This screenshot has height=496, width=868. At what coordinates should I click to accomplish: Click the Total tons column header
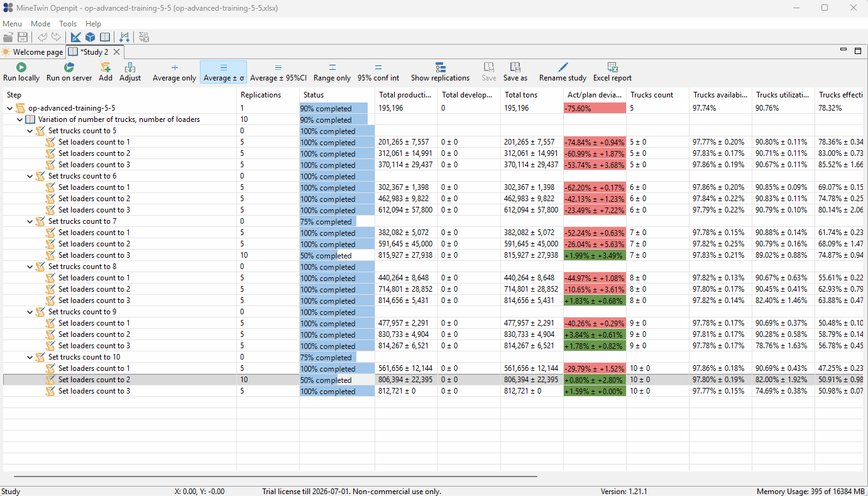coord(532,95)
